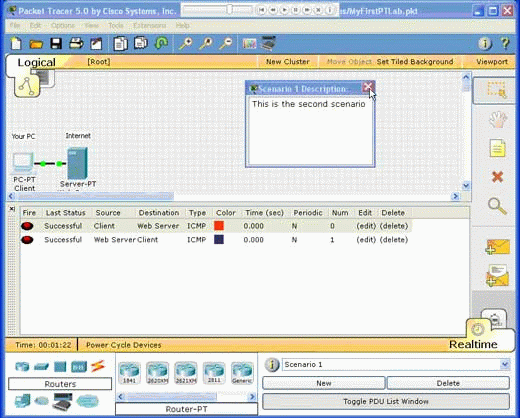Undo with the green arrow toolbar icon
Image resolution: width=520 pixels, height=418 pixels.
tap(161, 43)
